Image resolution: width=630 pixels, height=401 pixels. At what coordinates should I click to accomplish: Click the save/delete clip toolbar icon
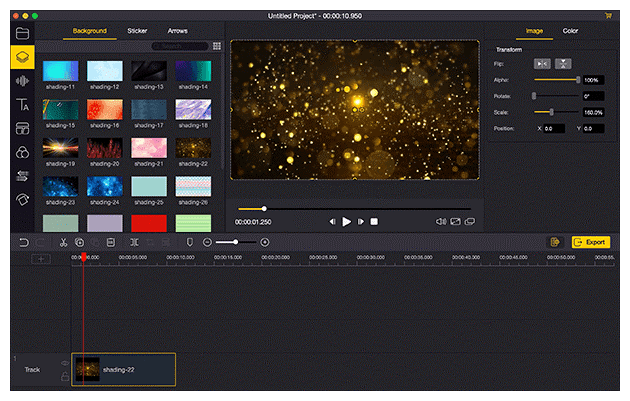pyautogui.click(x=110, y=242)
